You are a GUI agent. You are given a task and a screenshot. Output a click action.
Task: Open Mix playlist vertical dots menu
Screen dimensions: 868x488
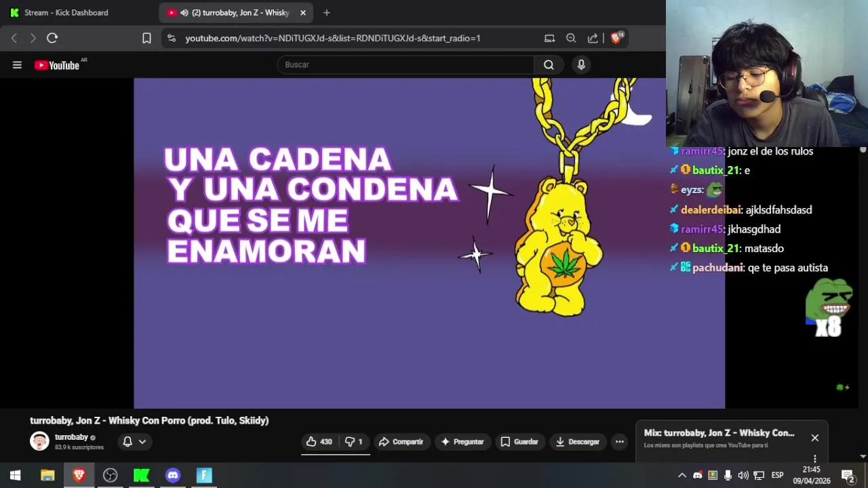click(x=815, y=458)
